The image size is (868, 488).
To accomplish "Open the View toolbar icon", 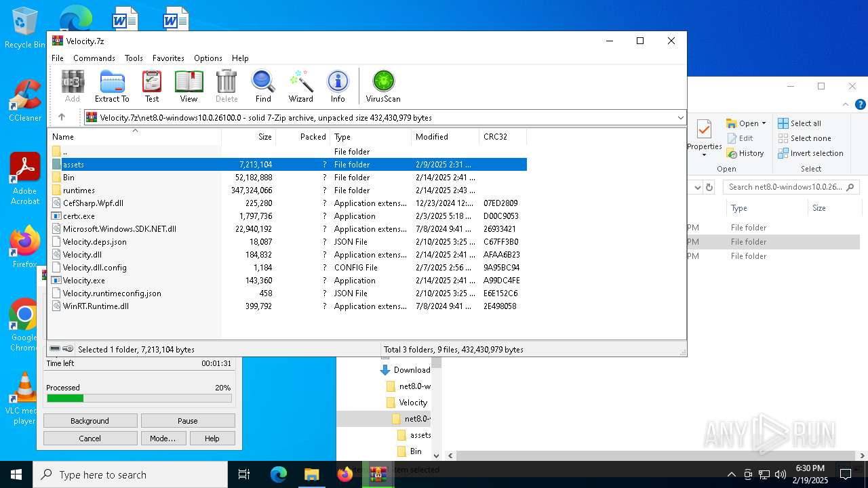I will tap(189, 87).
